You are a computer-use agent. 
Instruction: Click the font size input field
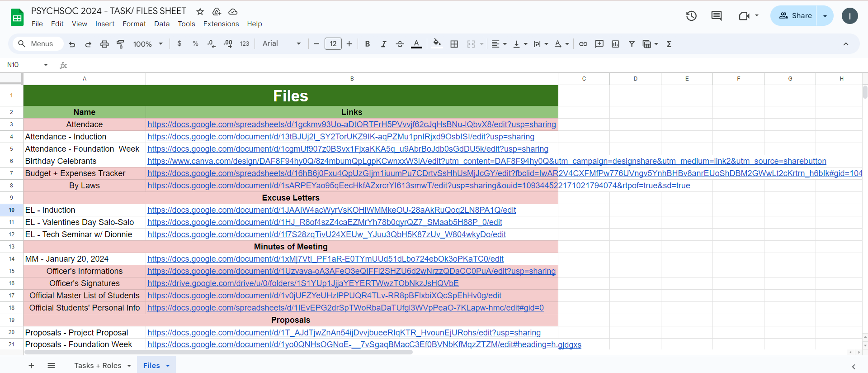[333, 44]
